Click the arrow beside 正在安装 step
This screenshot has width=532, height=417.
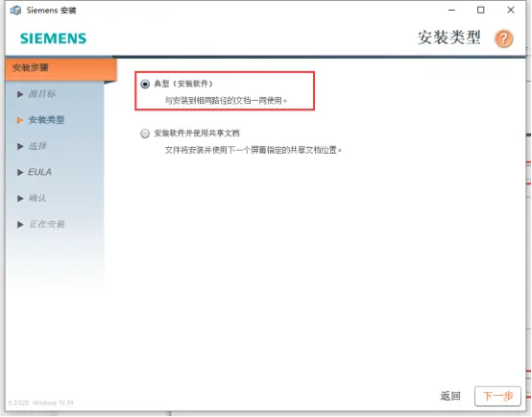pos(20,225)
